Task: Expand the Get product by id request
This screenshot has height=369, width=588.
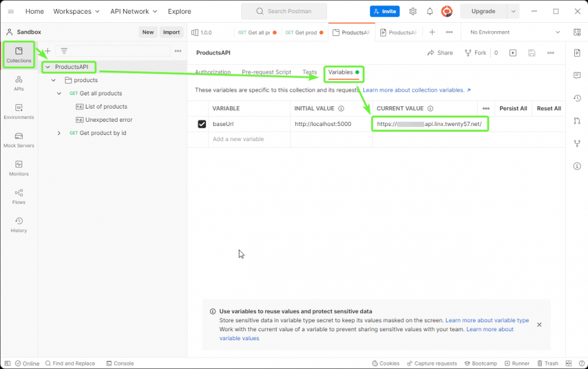Action: pyautogui.click(x=58, y=133)
